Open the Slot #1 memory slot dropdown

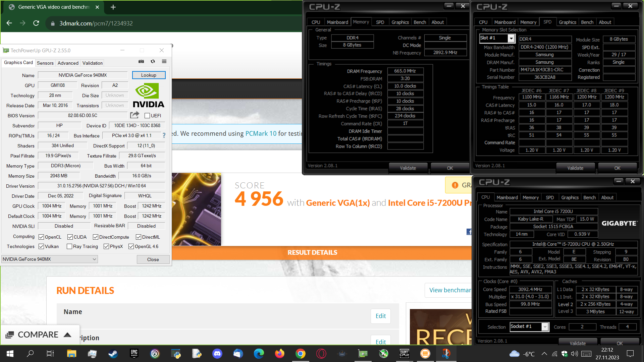511,39
